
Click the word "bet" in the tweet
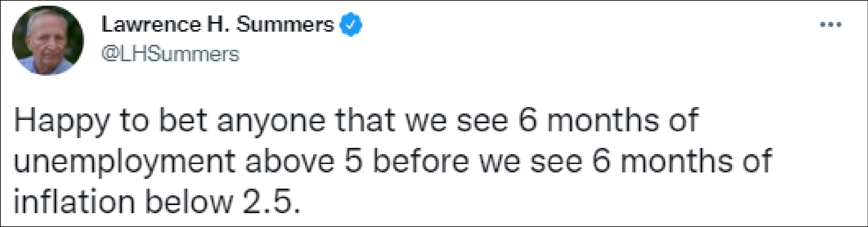click(x=182, y=121)
